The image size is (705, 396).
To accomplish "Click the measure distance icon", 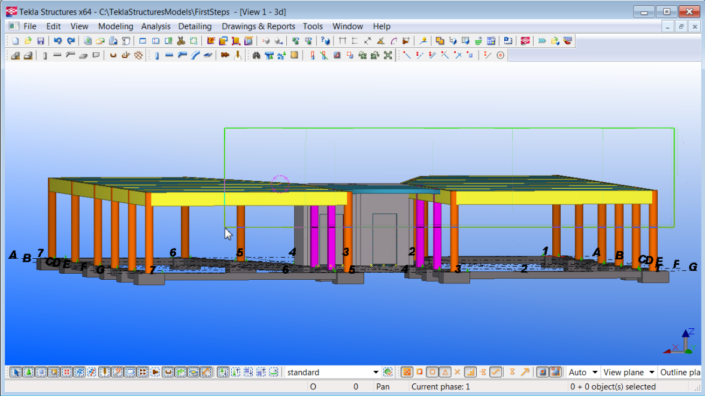I will 368,41.
